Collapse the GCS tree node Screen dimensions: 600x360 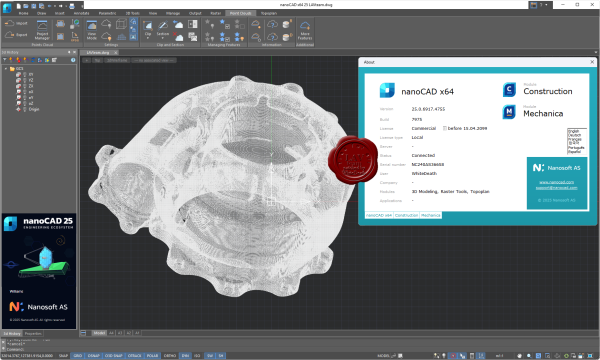pos(6,68)
